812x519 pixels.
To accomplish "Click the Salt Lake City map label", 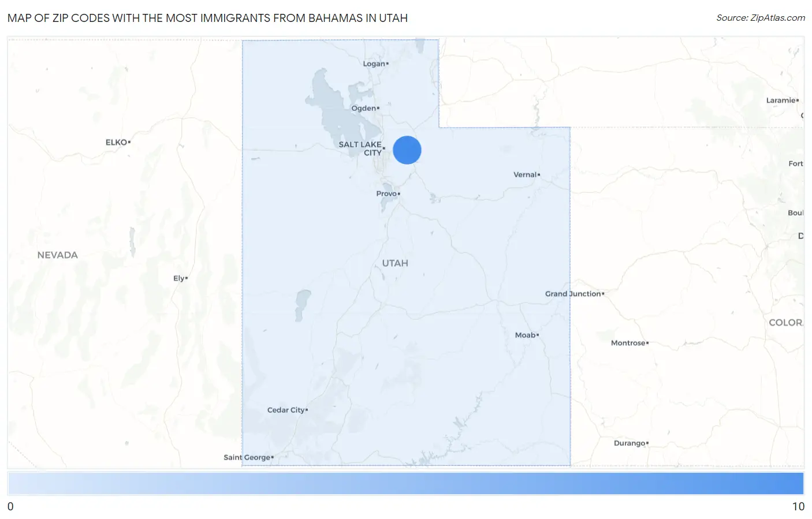I will pos(360,148).
